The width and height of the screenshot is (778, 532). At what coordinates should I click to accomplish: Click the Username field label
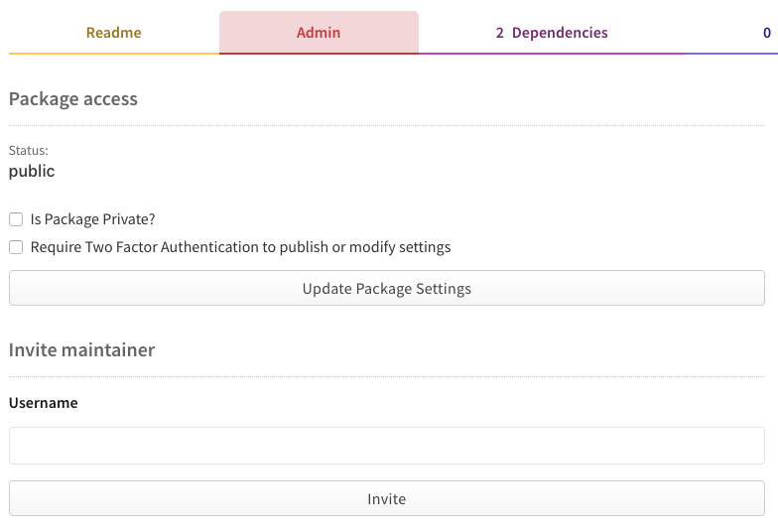tap(44, 403)
